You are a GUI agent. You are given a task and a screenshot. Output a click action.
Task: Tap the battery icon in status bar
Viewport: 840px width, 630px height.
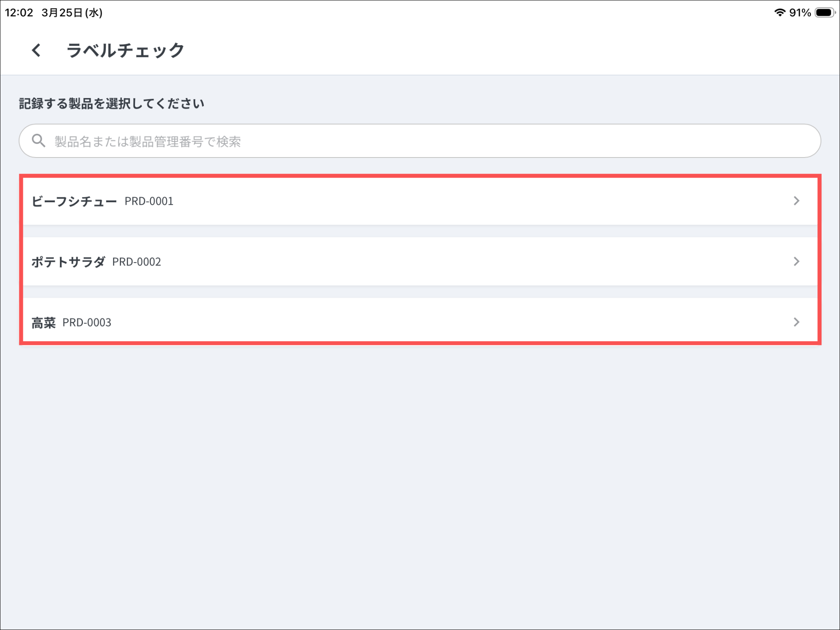(825, 13)
